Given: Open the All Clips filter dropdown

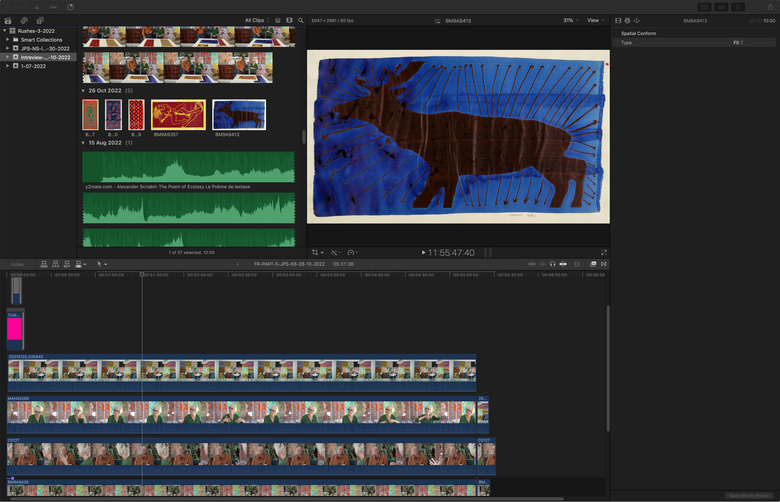Looking at the screenshot, I should tap(256, 20).
